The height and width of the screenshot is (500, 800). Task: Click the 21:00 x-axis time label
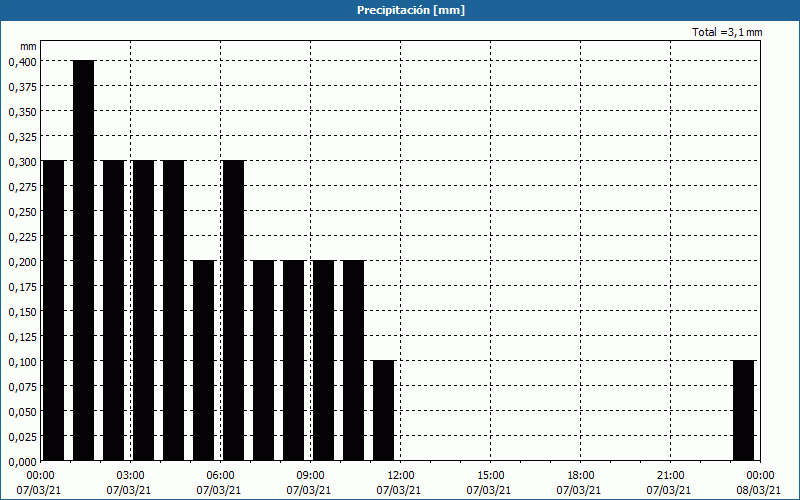(x=670, y=476)
